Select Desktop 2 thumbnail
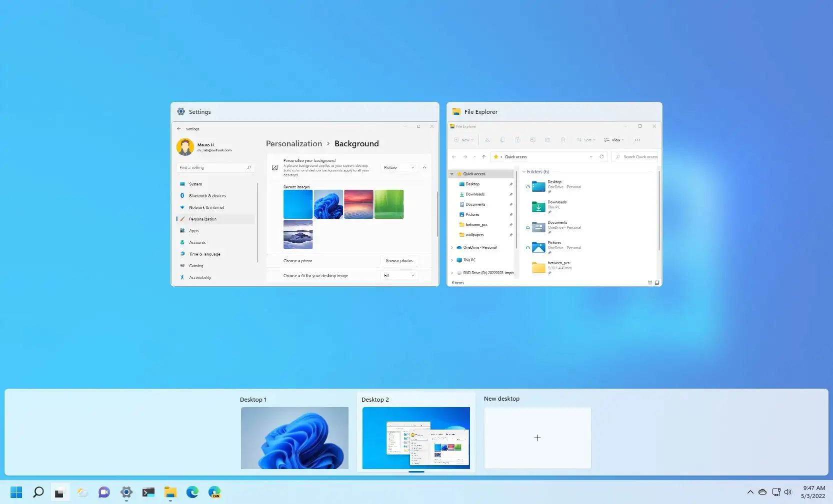The image size is (833, 504). (x=416, y=438)
